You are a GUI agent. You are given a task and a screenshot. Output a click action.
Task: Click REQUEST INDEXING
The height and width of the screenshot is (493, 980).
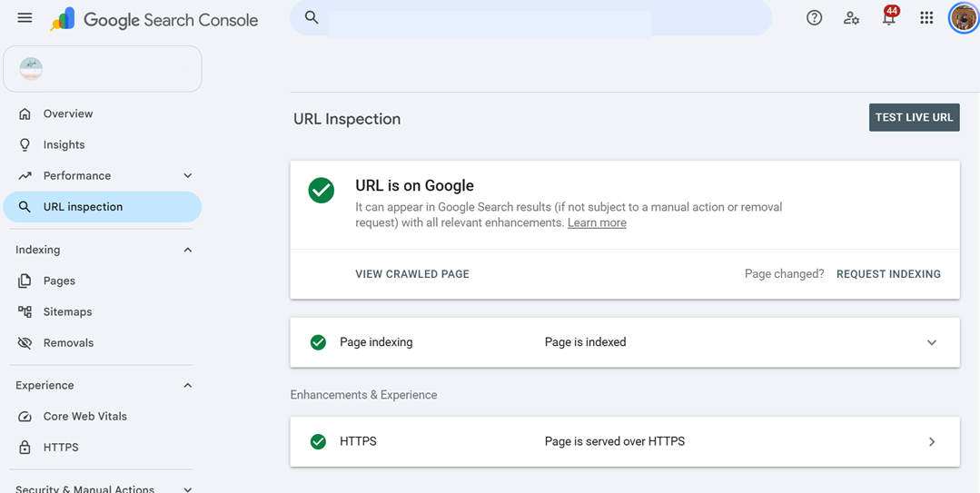click(x=888, y=274)
